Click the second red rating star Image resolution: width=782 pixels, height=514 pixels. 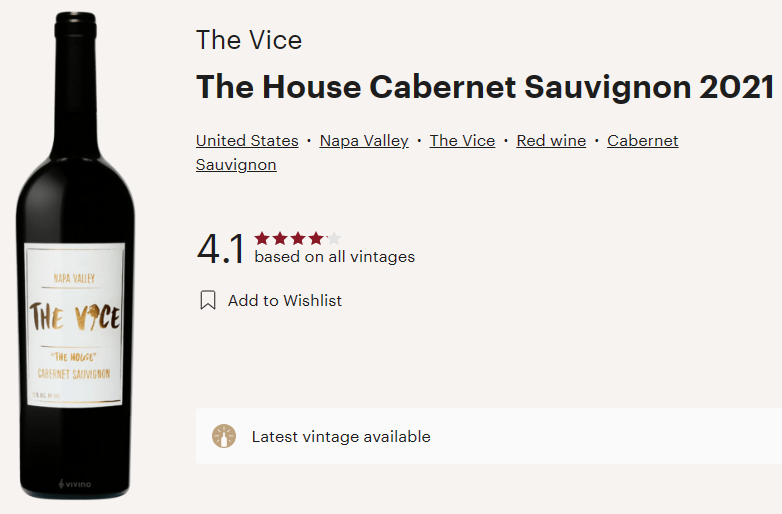click(x=280, y=238)
